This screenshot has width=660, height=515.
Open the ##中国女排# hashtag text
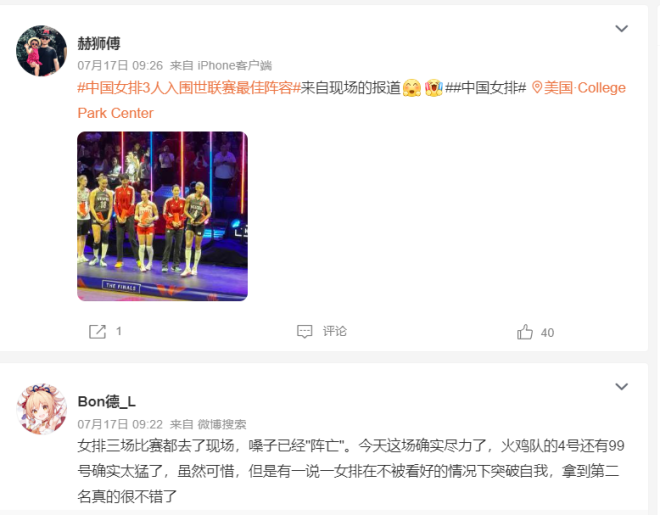486,88
